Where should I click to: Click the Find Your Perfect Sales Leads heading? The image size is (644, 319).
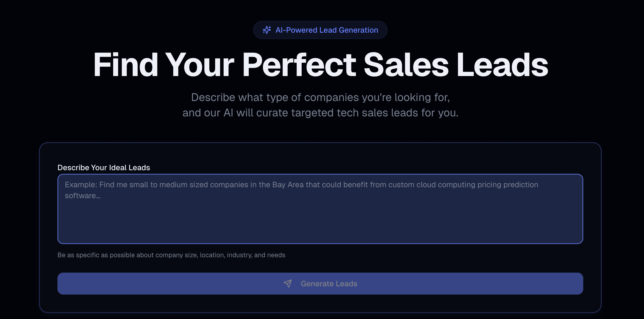[320, 65]
